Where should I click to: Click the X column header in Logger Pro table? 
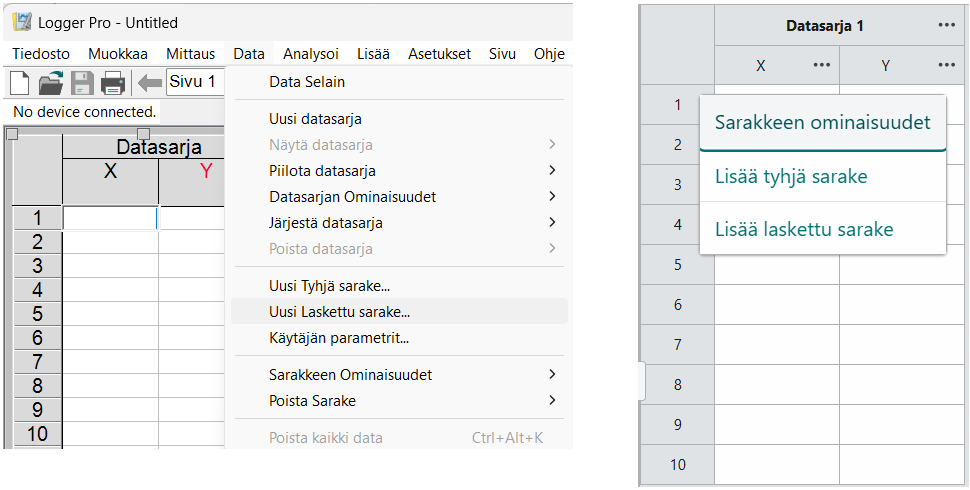click(110, 183)
